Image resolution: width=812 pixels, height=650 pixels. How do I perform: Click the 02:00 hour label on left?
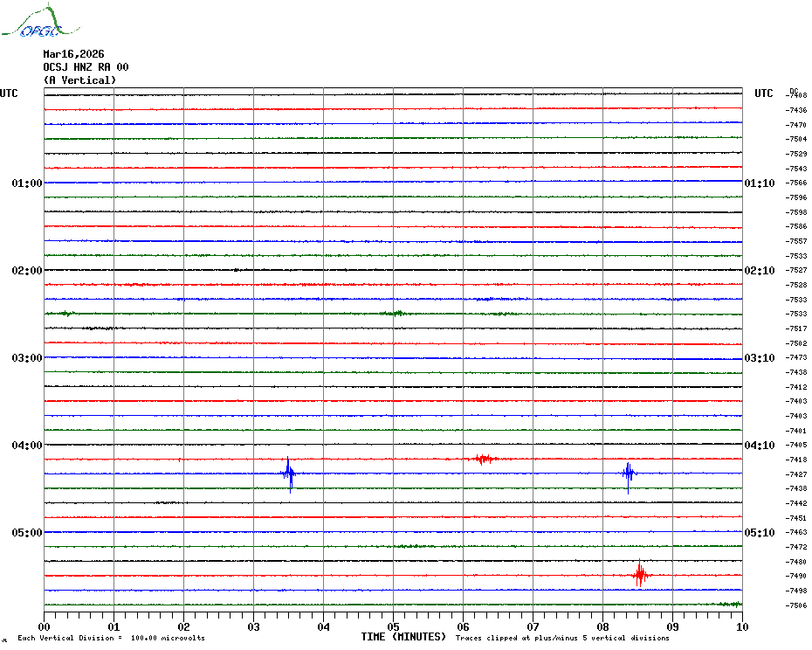click(27, 271)
